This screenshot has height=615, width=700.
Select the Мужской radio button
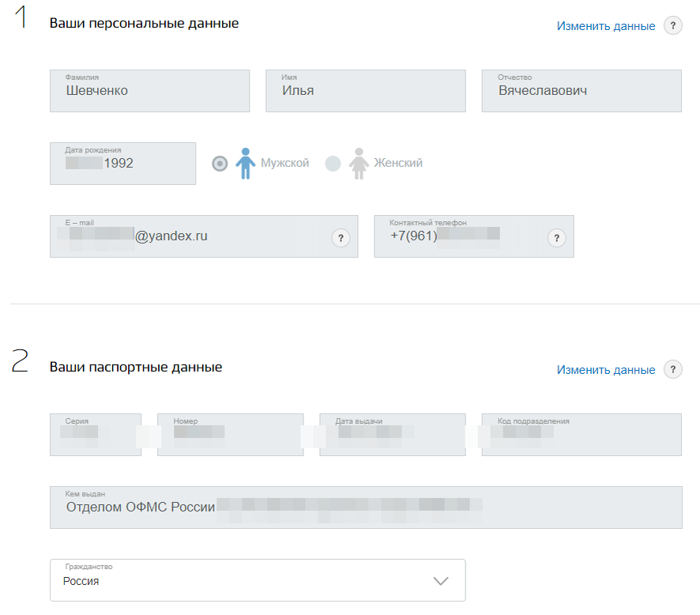[220, 164]
